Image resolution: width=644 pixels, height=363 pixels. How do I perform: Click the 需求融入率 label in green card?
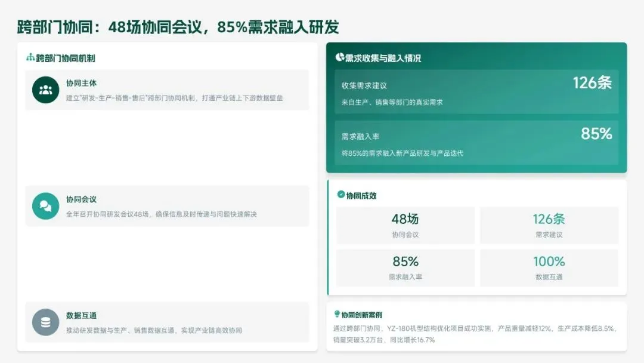point(361,137)
